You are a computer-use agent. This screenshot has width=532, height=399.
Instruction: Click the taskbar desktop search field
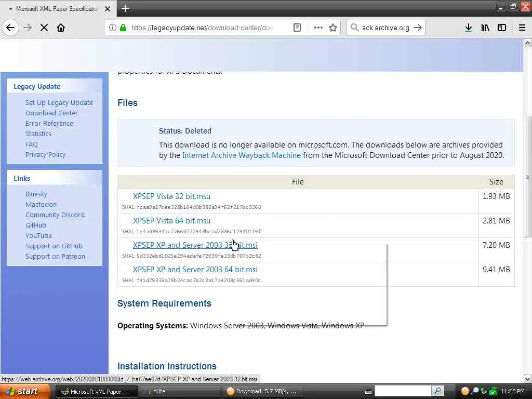[403, 391]
